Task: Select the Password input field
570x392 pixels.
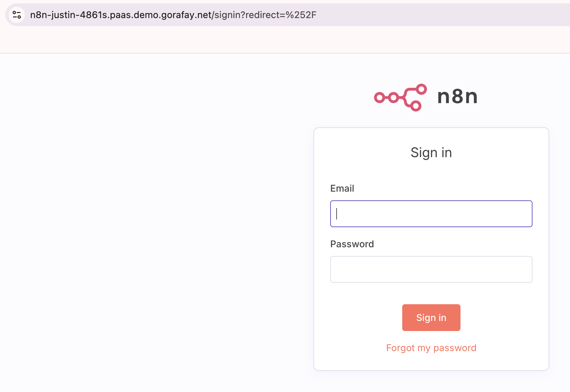Action: point(431,269)
